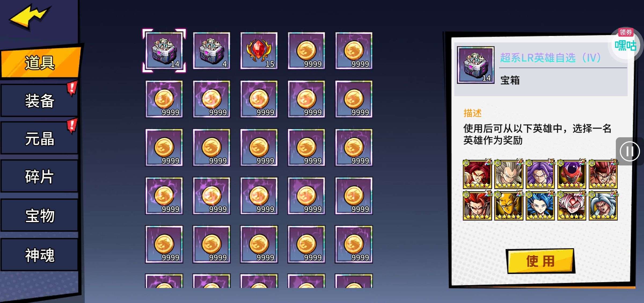Select the purple-haired hero portrait
This screenshot has height=303, width=644.
[540, 174]
